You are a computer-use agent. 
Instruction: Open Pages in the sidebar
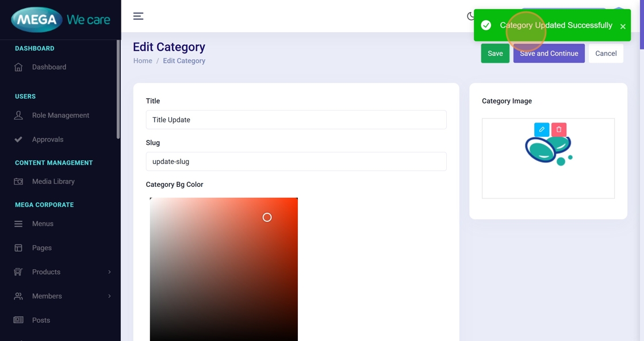point(42,248)
